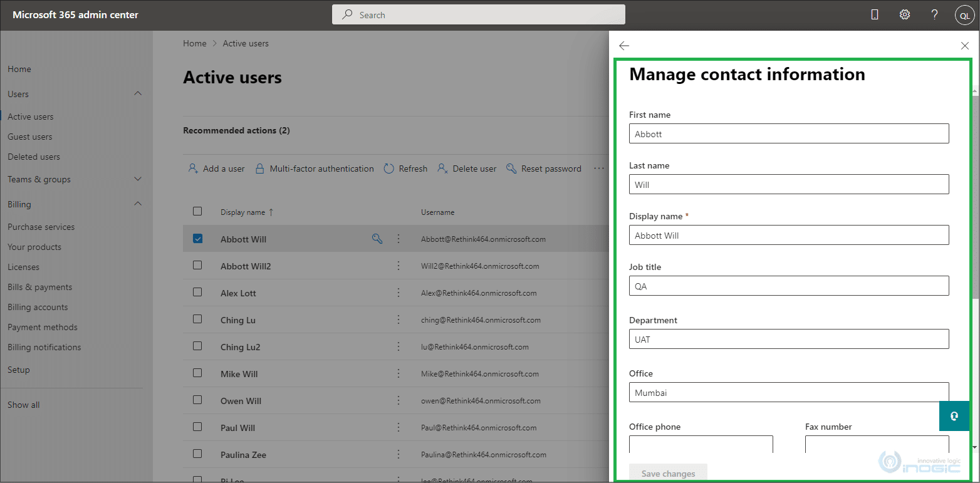The width and height of the screenshot is (980, 483).
Task: Open Purchase services in the sidebar
Action: pos(41,227)
